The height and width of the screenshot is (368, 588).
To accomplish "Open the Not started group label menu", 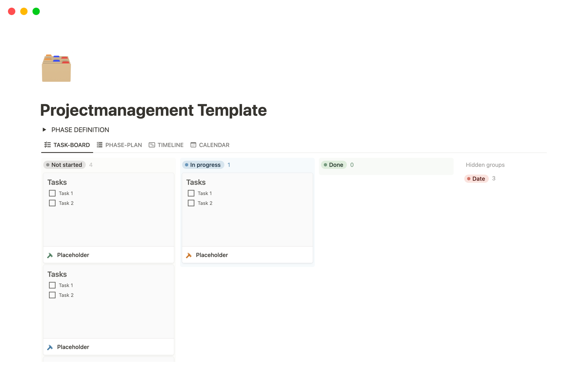I will [x=64, y=165].
